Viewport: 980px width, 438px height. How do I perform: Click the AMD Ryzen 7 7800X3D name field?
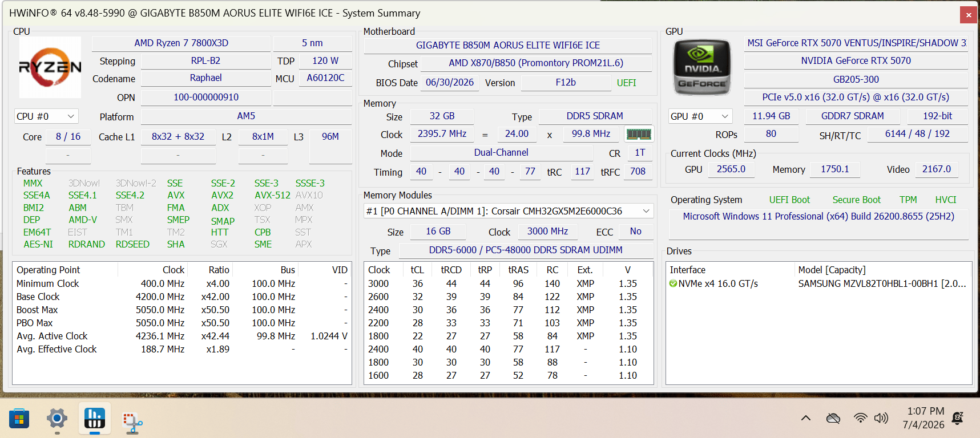click(x=182, y=43)
